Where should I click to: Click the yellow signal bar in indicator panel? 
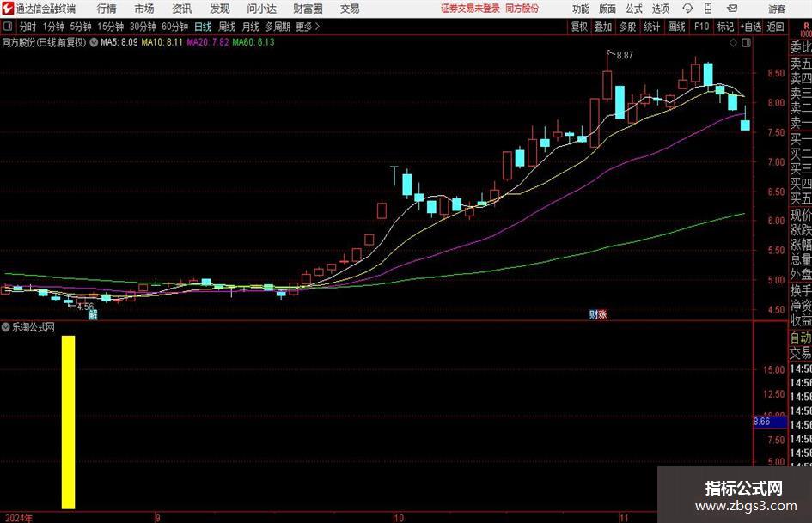(x=69, y=422)
